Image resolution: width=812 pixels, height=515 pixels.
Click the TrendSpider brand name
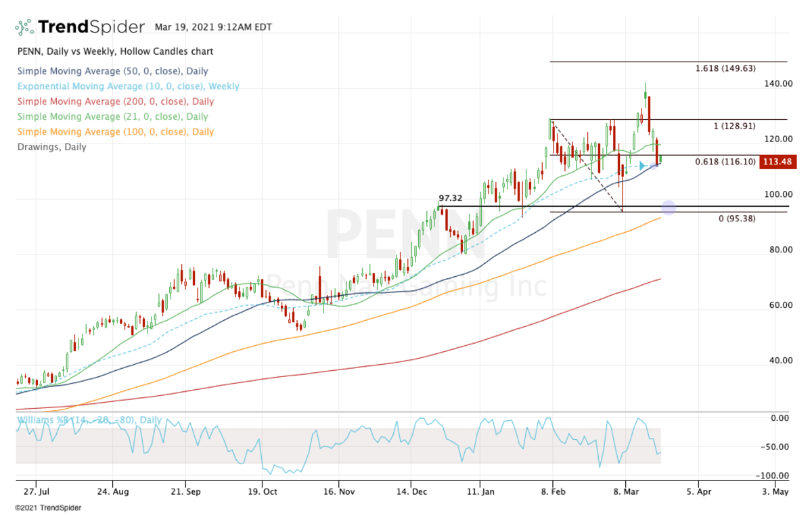click(x=91, y=27)
